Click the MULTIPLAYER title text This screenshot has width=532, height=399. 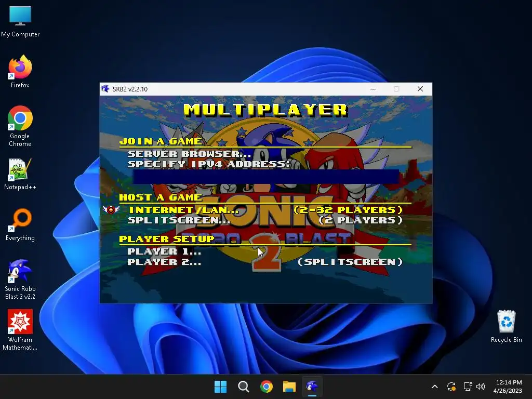[265, 110]
